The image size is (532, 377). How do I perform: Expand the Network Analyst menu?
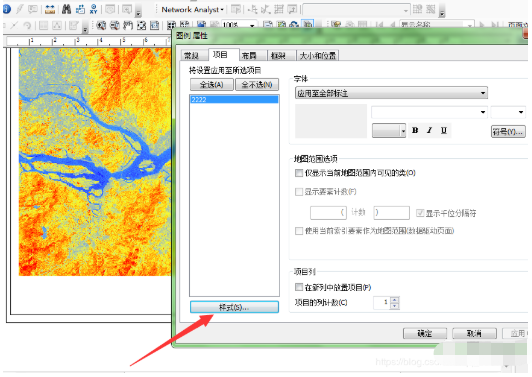pyautogui.click(x=192, y=10)
